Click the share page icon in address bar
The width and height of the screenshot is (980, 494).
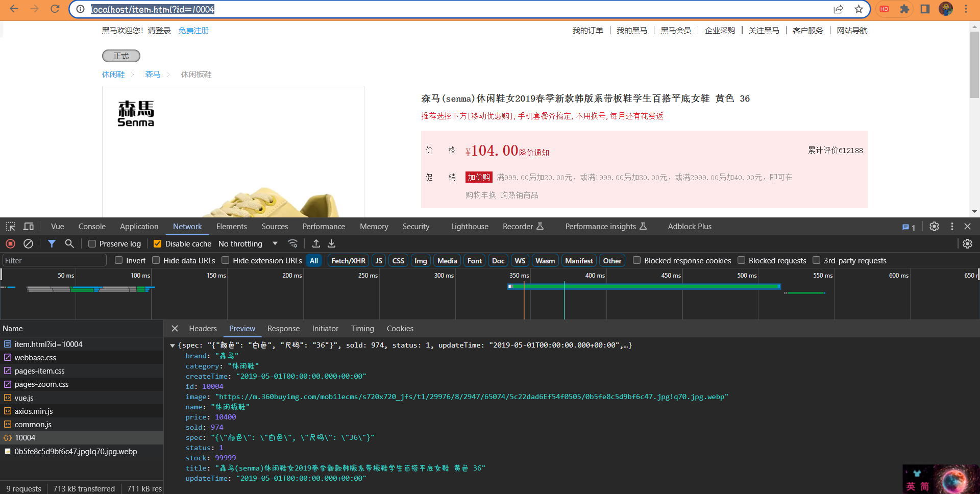[838, 9]
